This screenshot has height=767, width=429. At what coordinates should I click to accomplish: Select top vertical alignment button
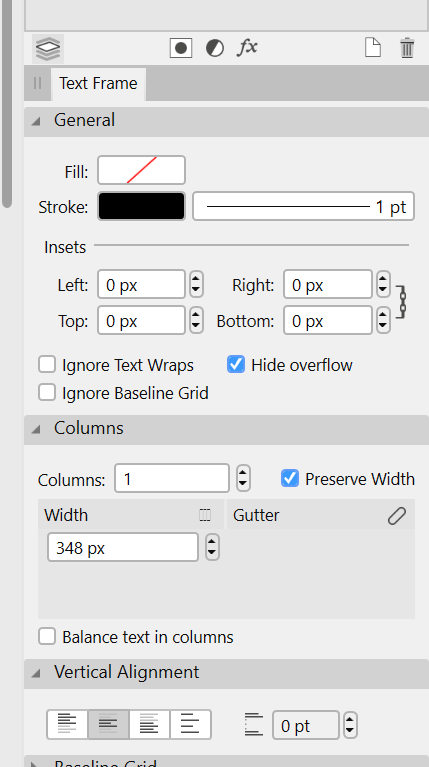click(x=67, y=724)
